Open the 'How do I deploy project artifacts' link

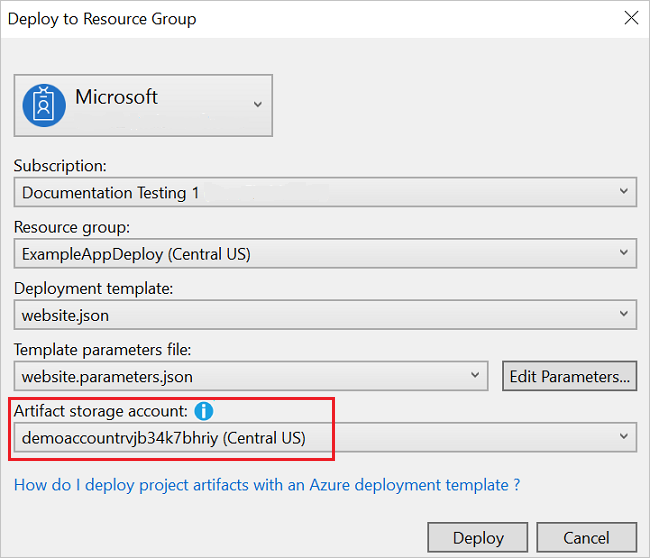[x=267, y=485]
